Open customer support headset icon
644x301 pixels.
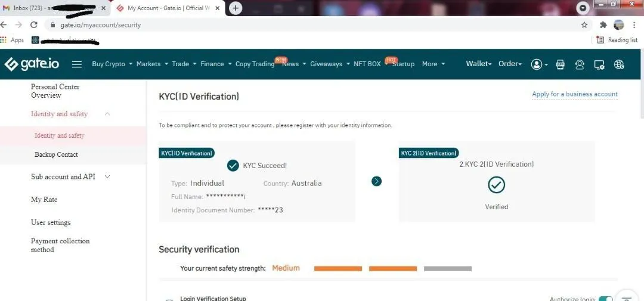[x=580, y=64]
